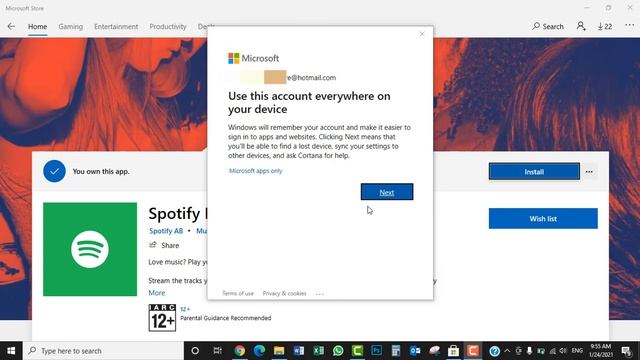Launch Google Chrome from taskbar
Image resolution: width=640 pixels, height=360 pixels.
pos(240,351)
